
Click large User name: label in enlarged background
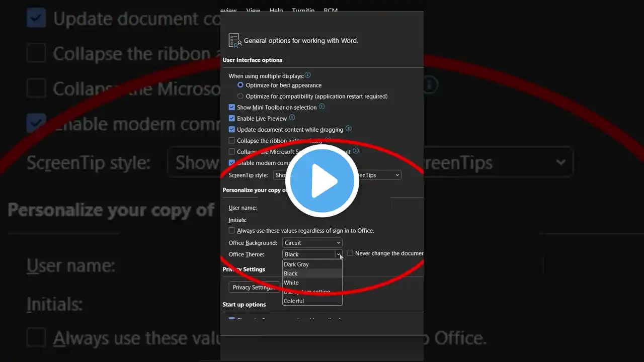click(x=71, y=265)
